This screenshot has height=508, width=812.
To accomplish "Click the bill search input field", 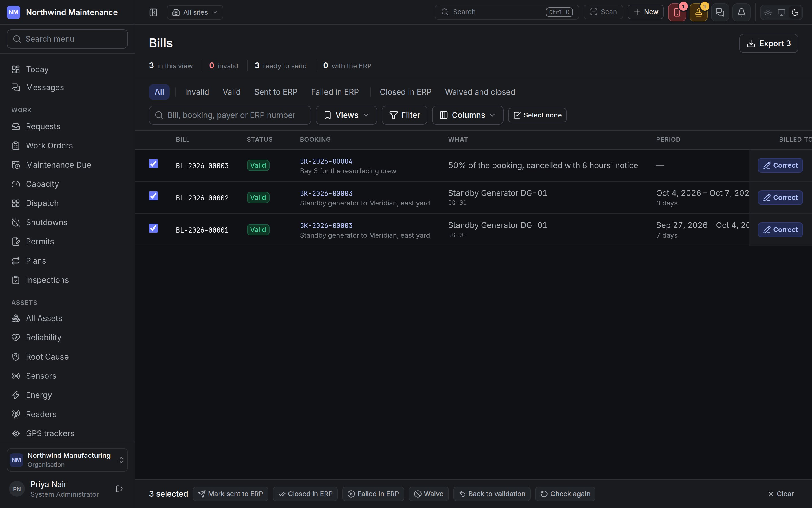I will pyautogui.click(x=230, y=115).
